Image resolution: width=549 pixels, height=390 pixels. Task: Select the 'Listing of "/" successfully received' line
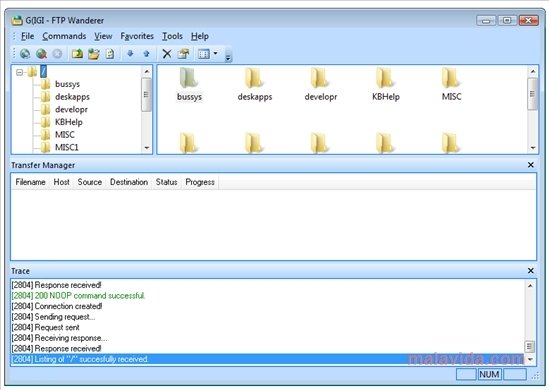pos(268,359)
